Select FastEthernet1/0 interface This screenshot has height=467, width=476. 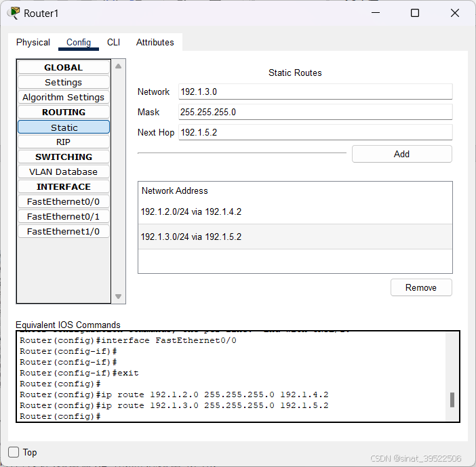tap(63, 231)
